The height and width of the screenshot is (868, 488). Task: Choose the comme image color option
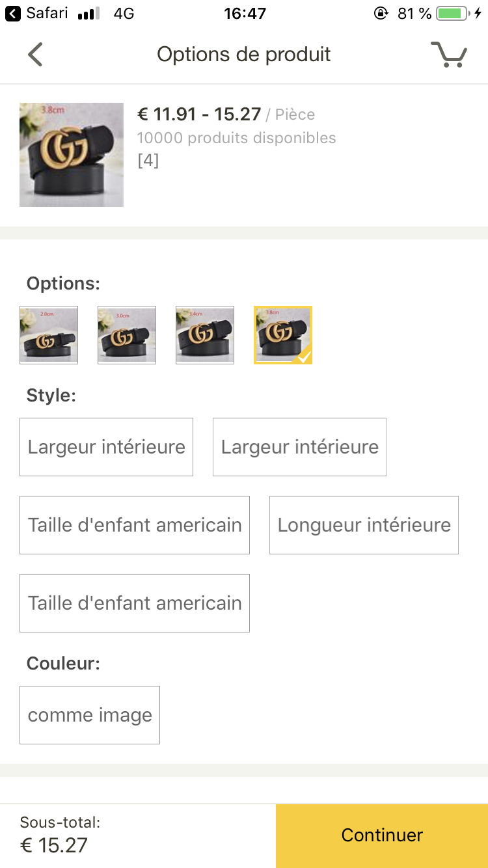click(90, 715)
